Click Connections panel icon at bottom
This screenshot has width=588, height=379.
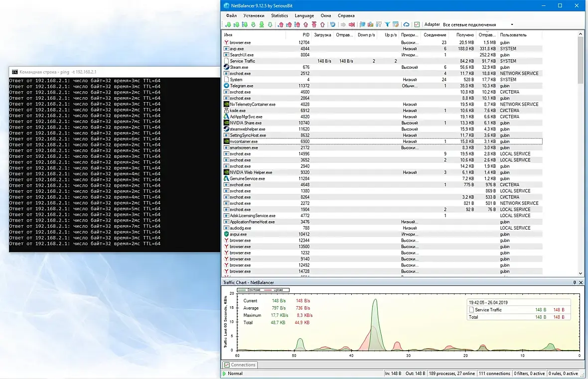(227, 365)
